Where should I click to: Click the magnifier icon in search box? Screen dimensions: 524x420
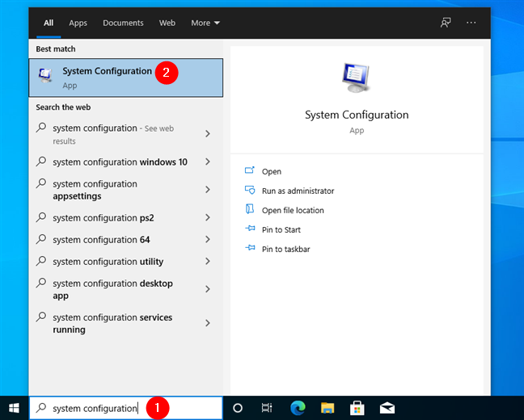coord(41,407)
